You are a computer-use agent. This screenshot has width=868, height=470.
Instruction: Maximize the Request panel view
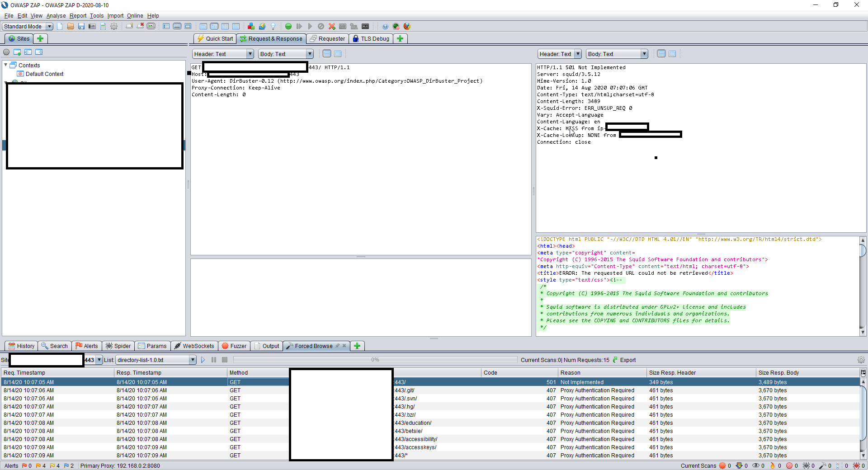coord(338,53)
